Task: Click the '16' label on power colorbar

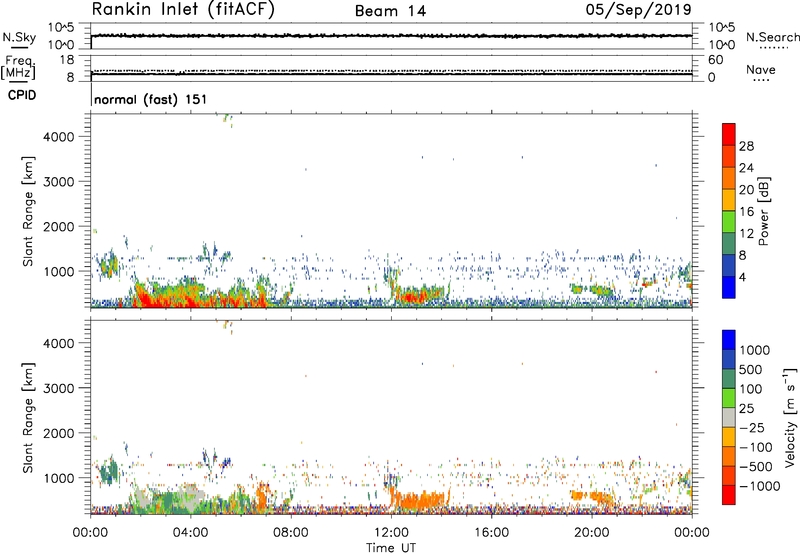Action: coord(746,212)
